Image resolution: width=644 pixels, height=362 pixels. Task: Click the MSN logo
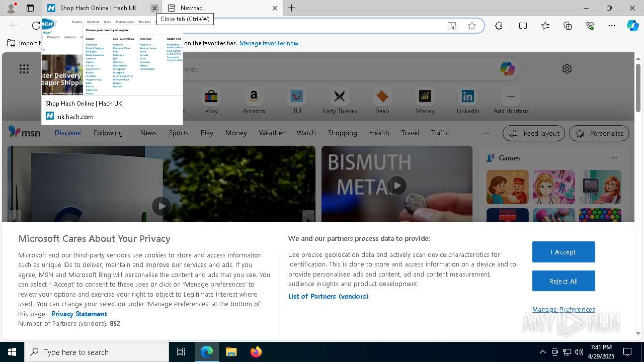click(x=24, y=133)
